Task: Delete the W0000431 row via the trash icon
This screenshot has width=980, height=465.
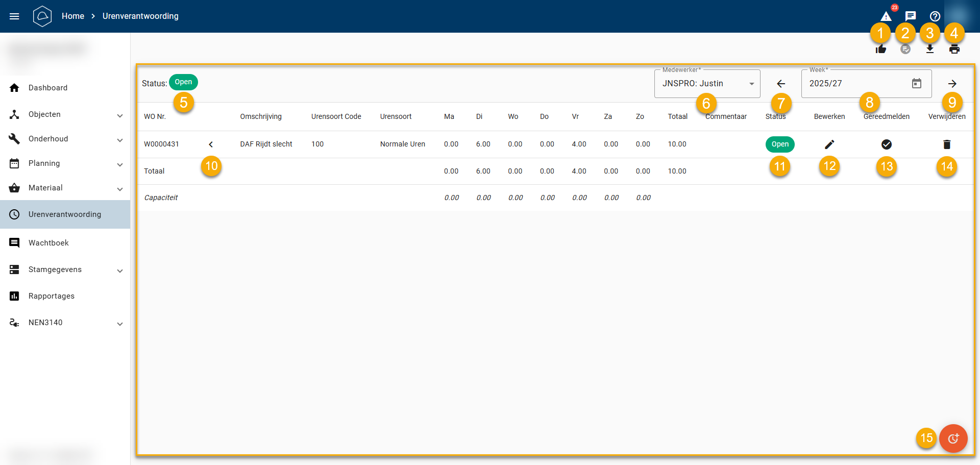Action: tap(947, 144)
